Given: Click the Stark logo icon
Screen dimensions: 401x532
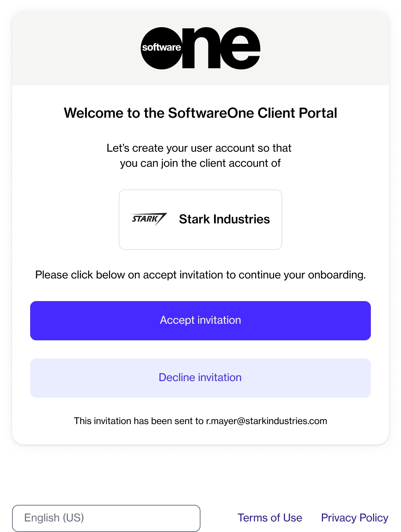Looking at the screenshot, I should click(x=149, y=219).
